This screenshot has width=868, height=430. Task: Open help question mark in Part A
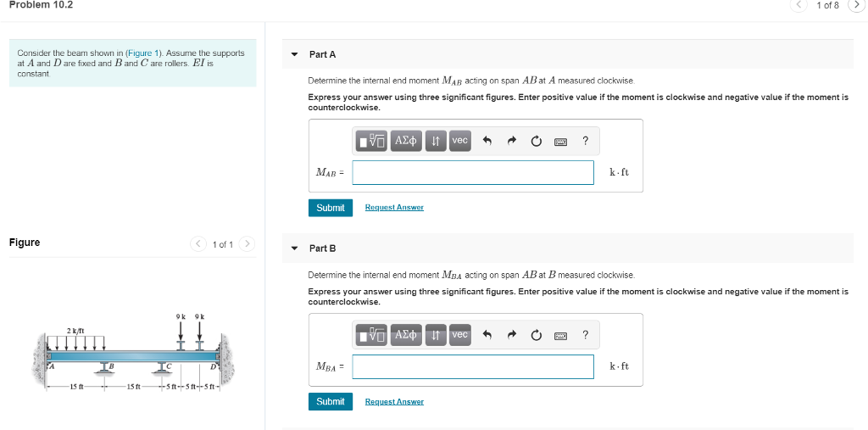coord(585,141)
